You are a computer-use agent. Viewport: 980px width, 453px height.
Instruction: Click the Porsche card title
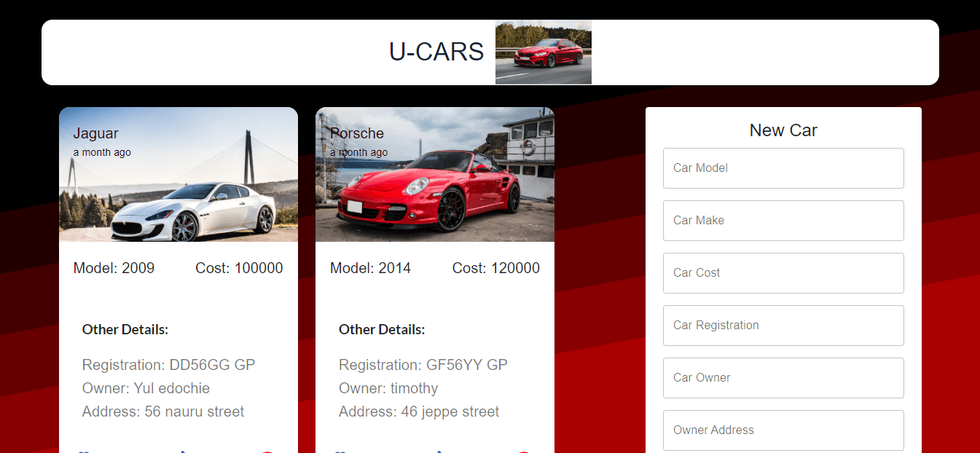coord(357,133)
